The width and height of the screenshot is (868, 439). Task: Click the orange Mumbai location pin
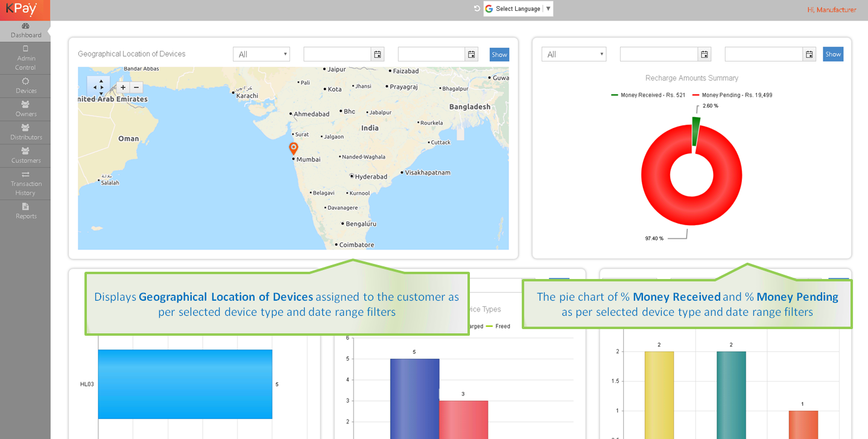294,148
